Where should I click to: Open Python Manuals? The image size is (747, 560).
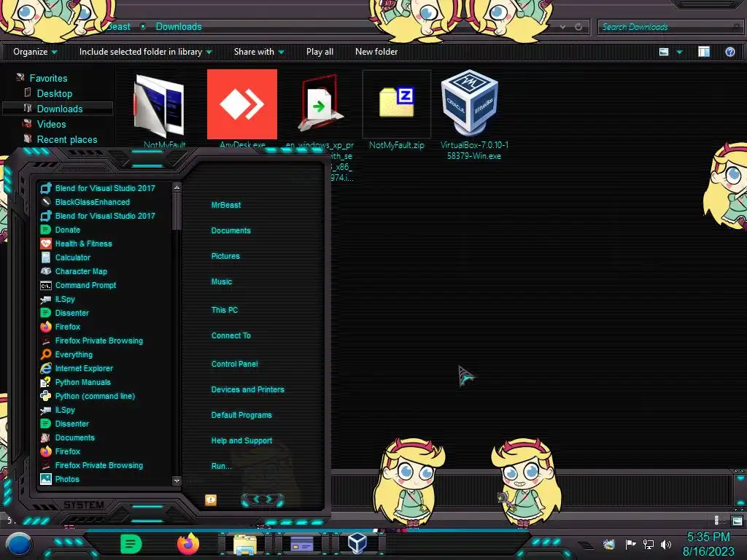click(83, 382)
